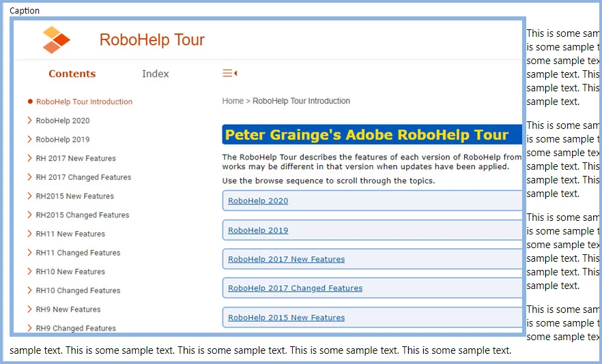Open RoboHelp 2015 New Features link
This screenshot has width=602, height=364.
(x=287, y=318)
